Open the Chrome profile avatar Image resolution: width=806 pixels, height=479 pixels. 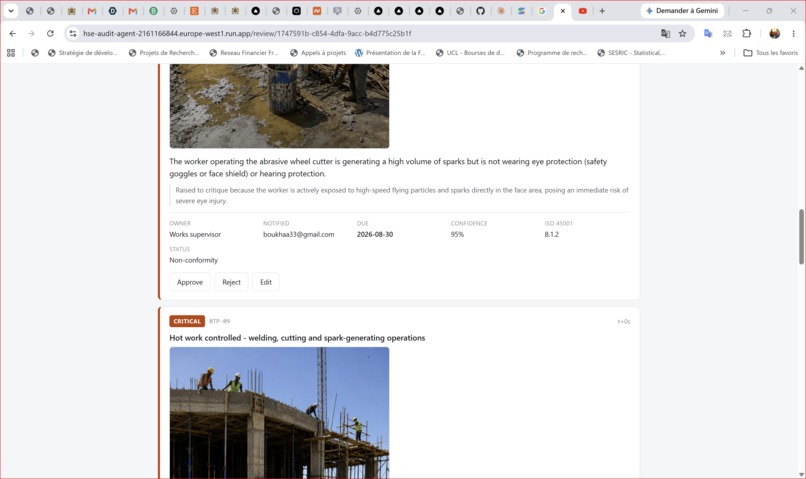click(x=774, y=33)
